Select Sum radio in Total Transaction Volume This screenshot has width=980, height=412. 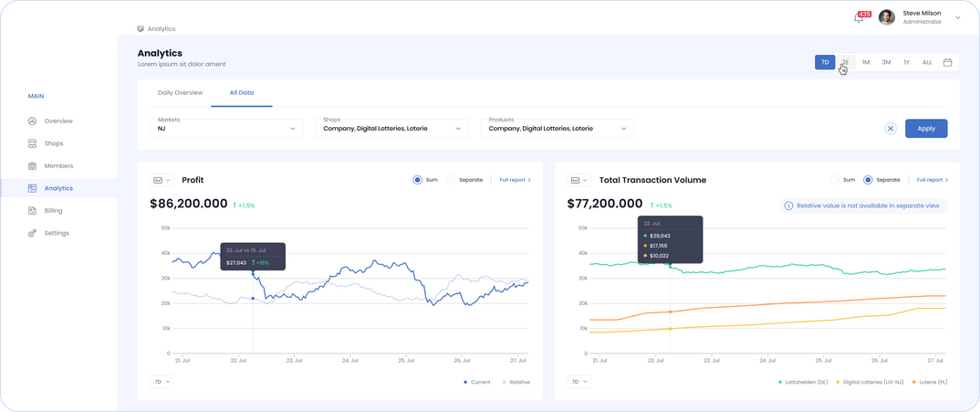[834, 180]
